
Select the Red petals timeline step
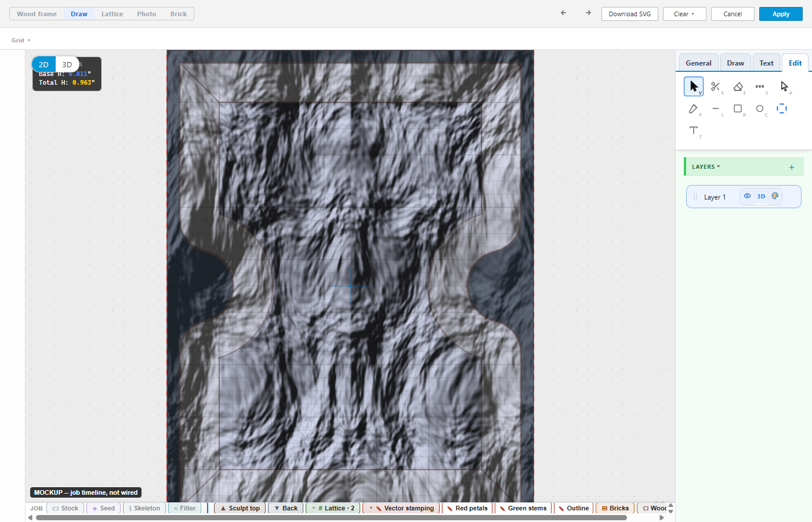pyautogui.click(x=467, y=508)
